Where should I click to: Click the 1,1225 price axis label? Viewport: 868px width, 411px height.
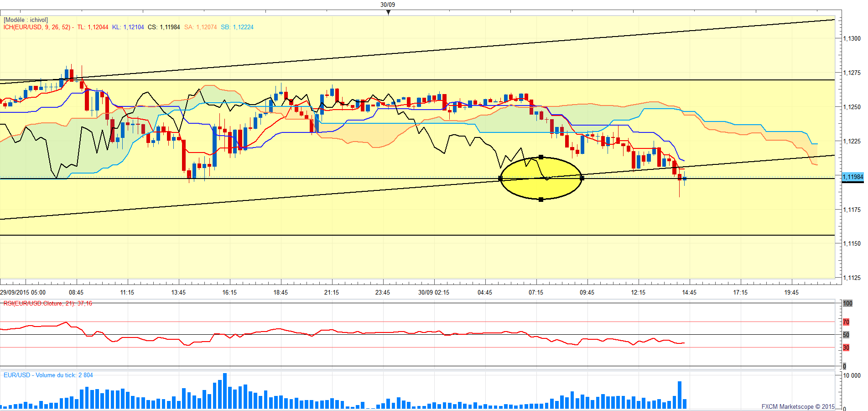tap(852, 142)
